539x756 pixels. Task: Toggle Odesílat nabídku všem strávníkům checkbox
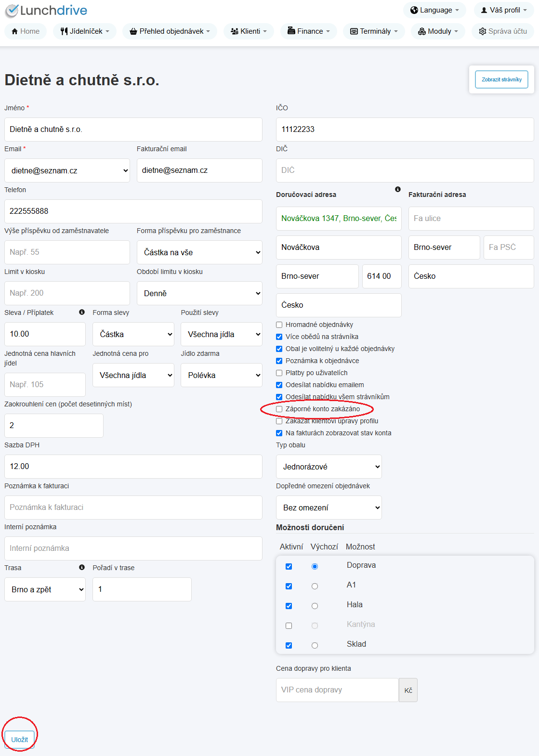(279, 397)
